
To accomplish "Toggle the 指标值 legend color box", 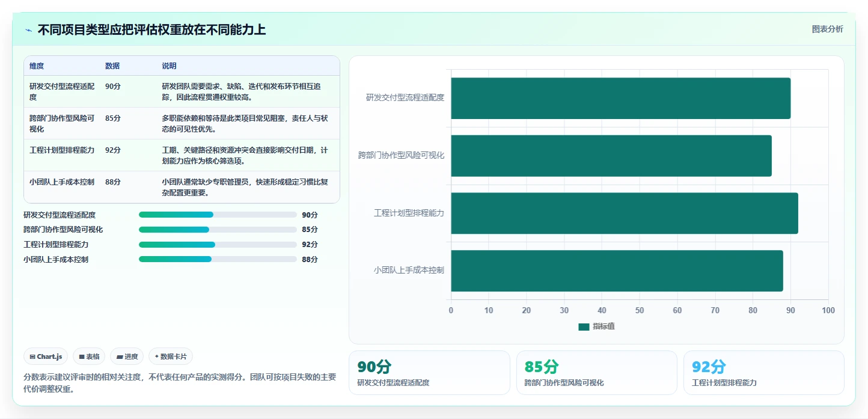I will click(x=584, y=326).
